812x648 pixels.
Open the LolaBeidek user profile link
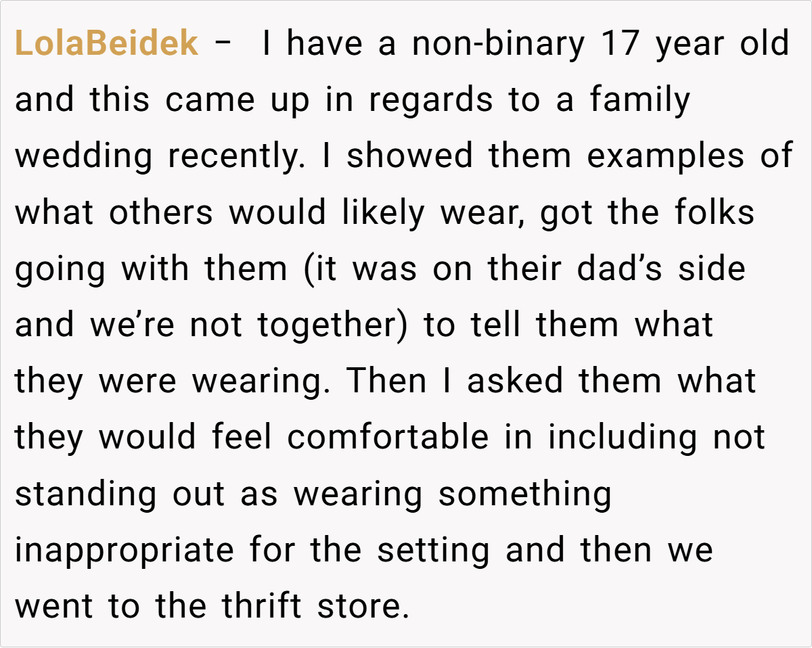coord(106,45)
